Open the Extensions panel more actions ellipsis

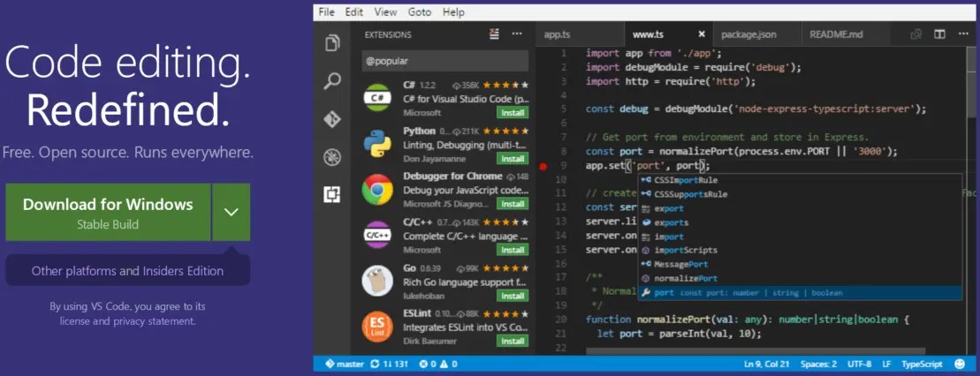coord(517,34)
